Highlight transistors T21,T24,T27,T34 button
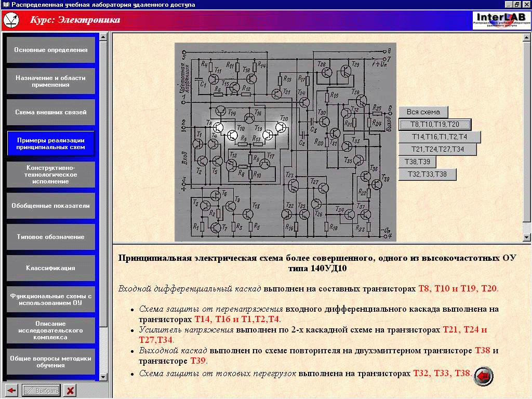Viewport: 532px width, 399px height. click(437, 149)
